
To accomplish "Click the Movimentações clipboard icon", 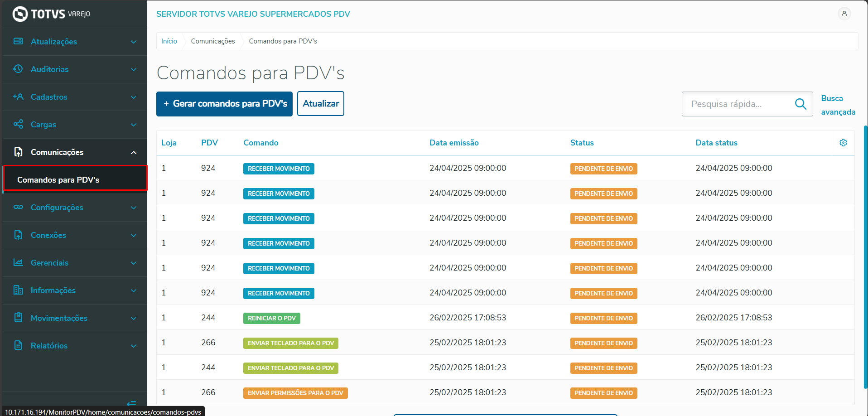I will tap(18, 318).
